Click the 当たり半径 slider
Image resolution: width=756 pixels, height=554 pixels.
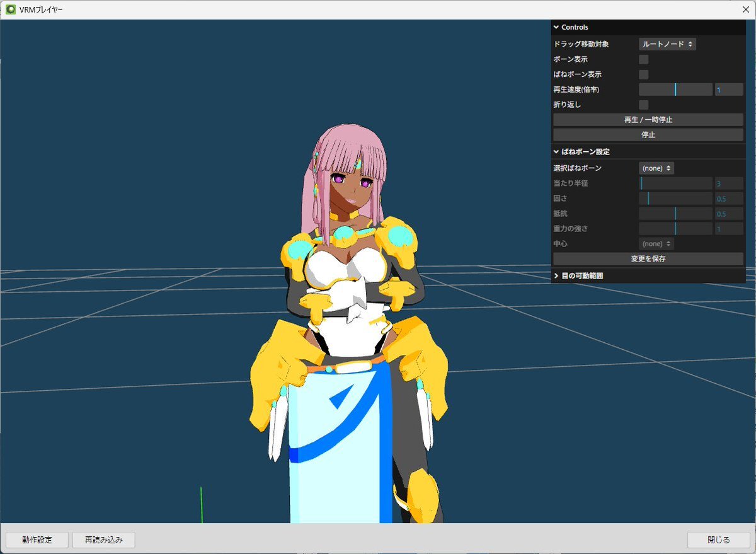(x=675, y=183)
